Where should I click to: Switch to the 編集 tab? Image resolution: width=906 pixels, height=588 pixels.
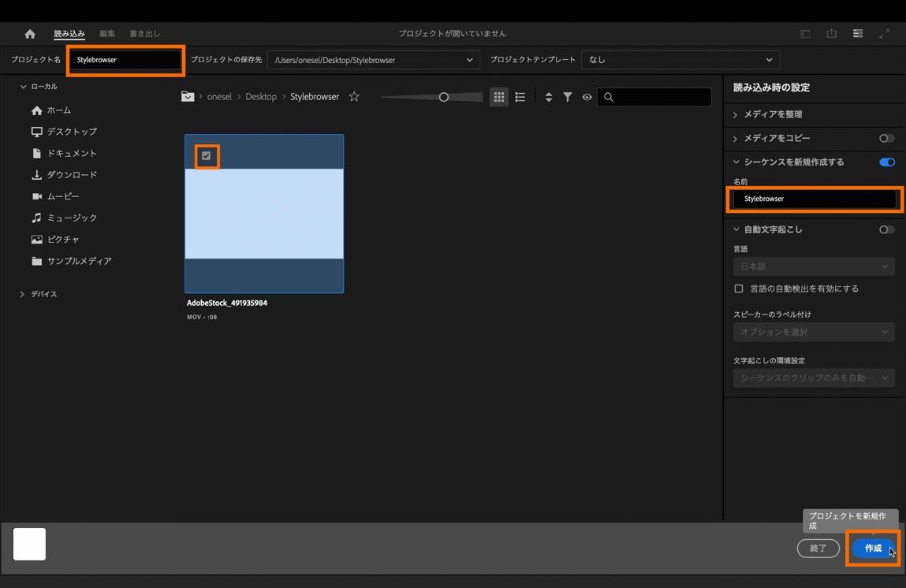coord(107,34)
